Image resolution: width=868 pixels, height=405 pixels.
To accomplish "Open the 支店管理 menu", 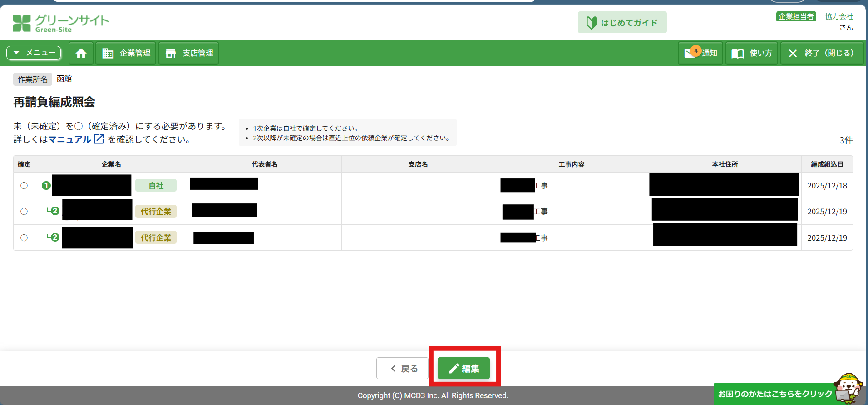I will pyautogui.click(x=188, y=54).
